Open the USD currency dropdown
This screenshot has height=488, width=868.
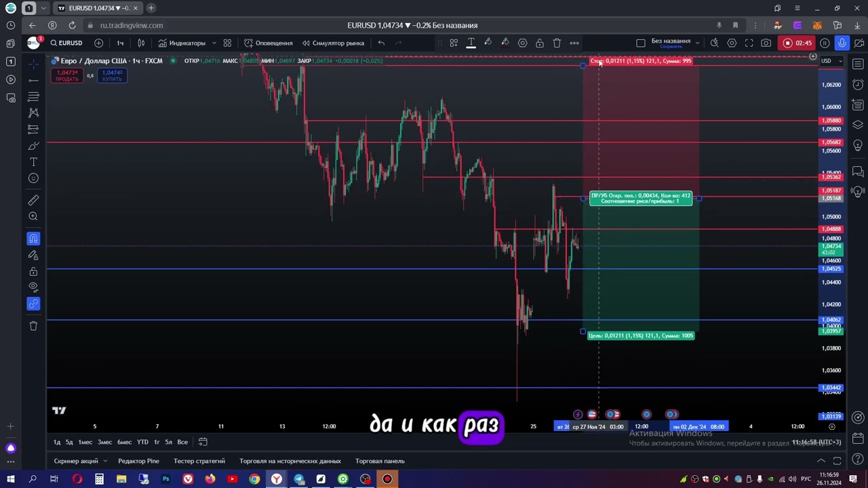pos(831,61)
